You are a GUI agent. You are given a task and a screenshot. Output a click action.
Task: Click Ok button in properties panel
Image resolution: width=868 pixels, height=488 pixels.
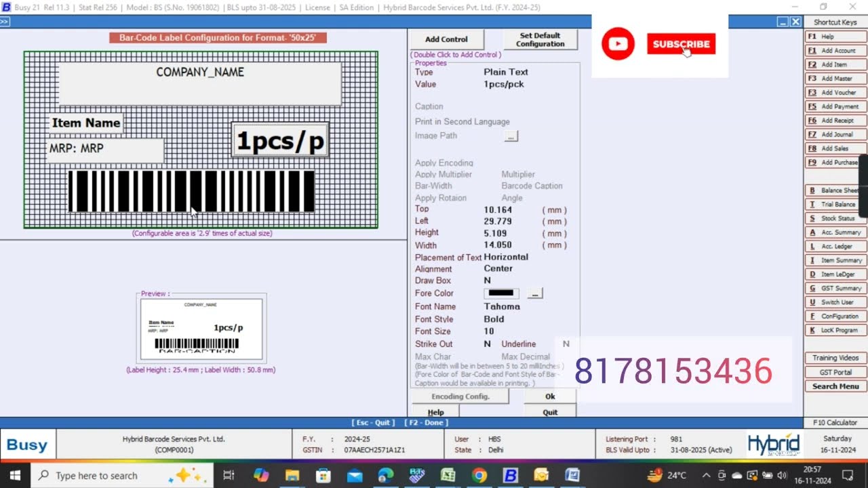click(x=550, y=396)
